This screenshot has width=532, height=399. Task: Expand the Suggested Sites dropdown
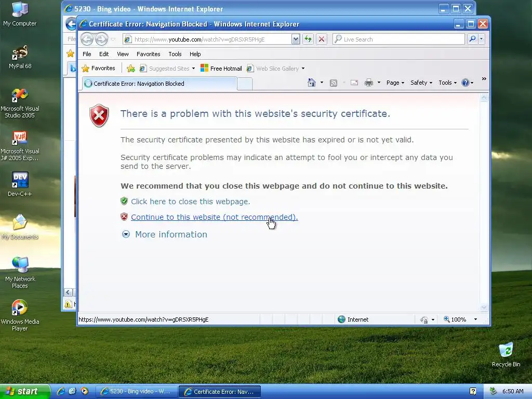point(193,69)
